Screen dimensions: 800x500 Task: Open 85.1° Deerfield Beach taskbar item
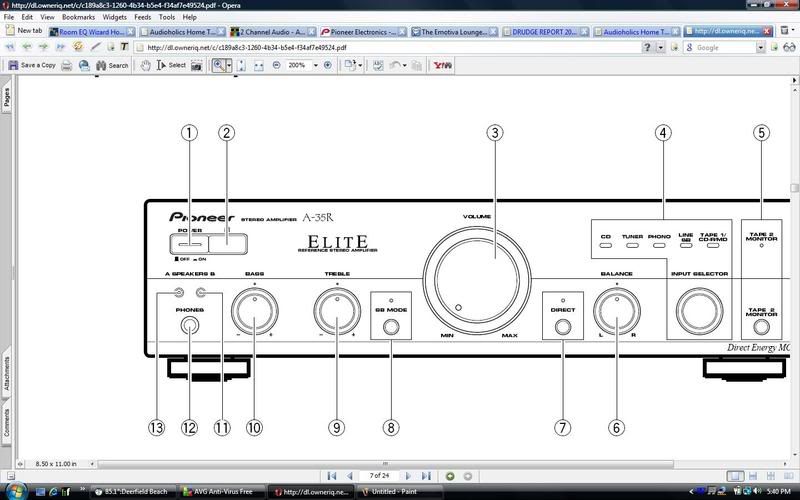(x=135, y=492)
